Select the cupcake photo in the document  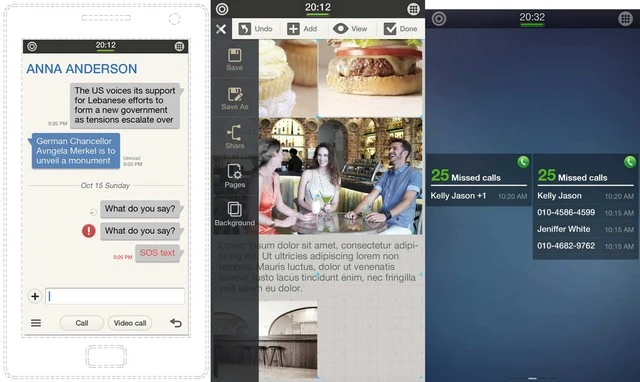click(288, 78)
